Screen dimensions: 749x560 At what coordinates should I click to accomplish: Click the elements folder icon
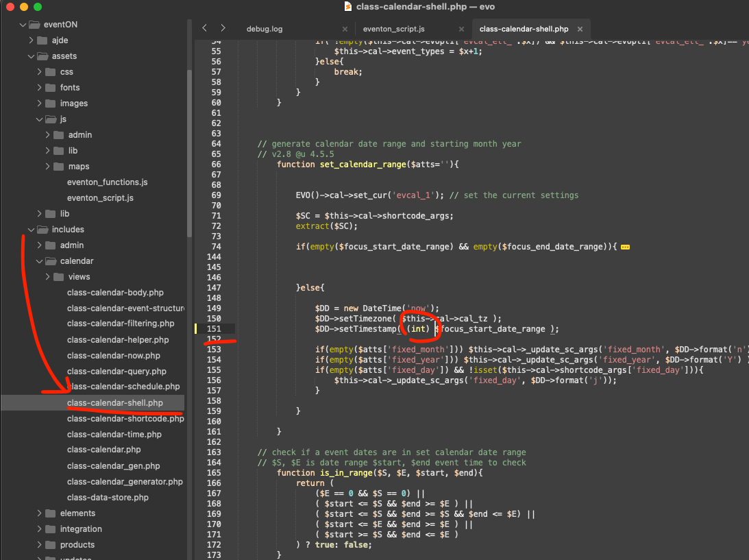click(x=50, y=513)
